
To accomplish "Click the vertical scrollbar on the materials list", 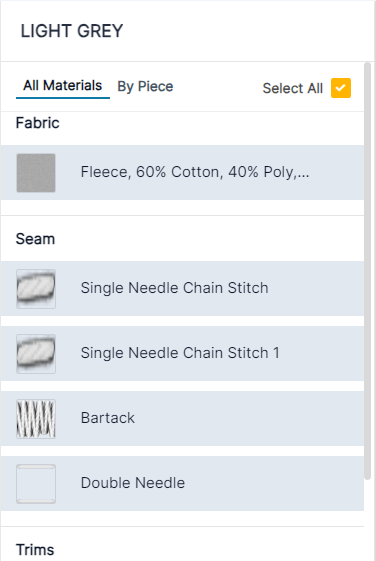I will 367,271.
